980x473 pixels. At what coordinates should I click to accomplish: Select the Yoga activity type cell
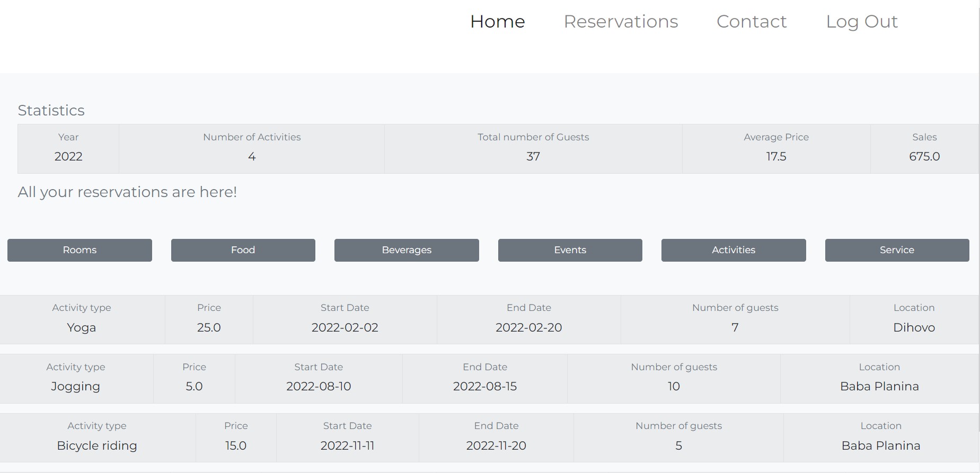click(82, 327)
